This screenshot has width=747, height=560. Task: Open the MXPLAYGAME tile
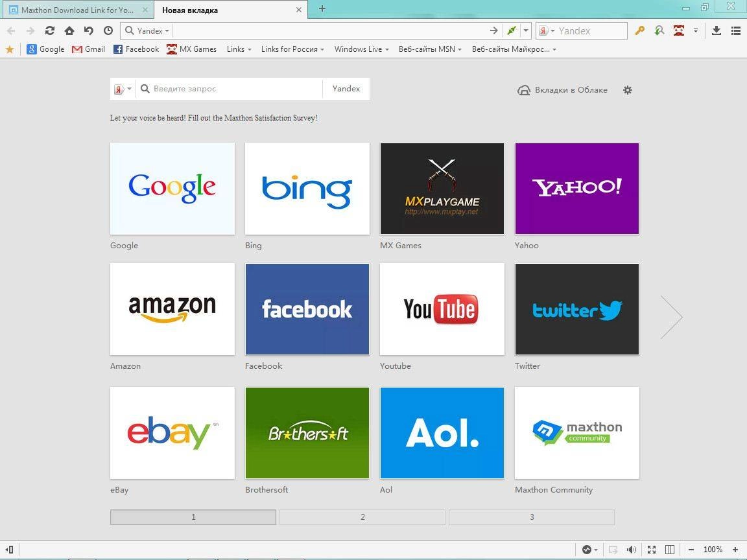pos(442,189)
